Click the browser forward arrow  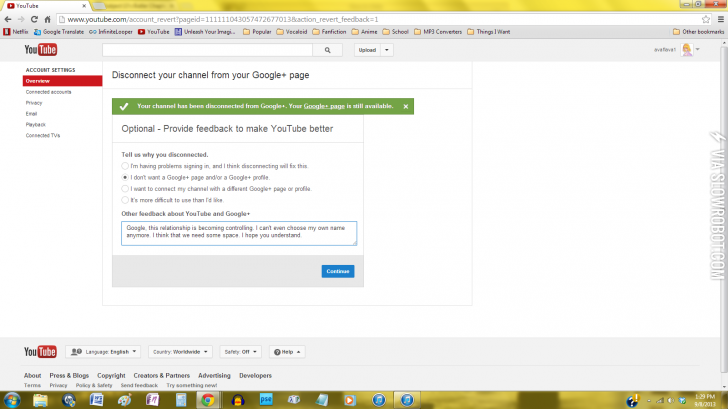coord(21,19)
